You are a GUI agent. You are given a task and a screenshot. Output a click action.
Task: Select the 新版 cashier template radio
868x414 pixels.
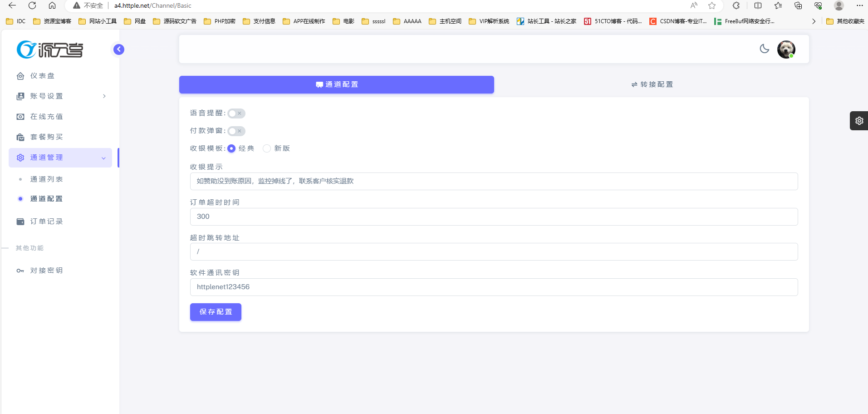pyautogui.click(x=267, y=148)
